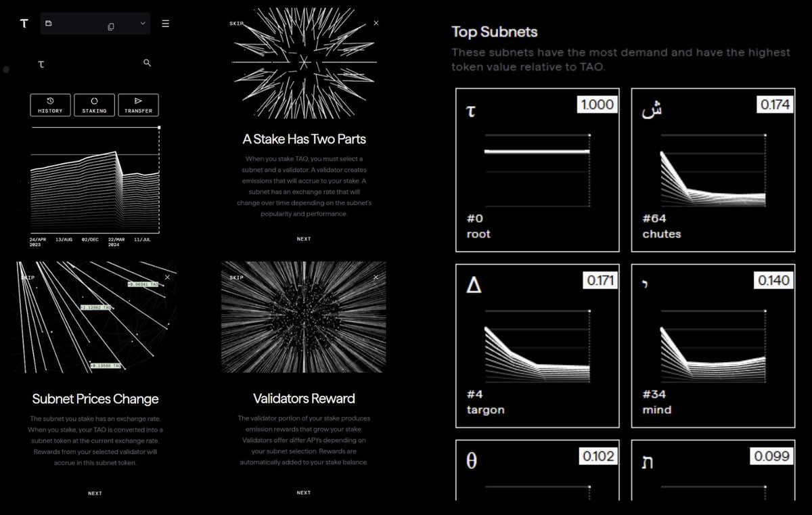Click the 0.140 price badge on mind
812x515 pixels.
coord(773,280)
